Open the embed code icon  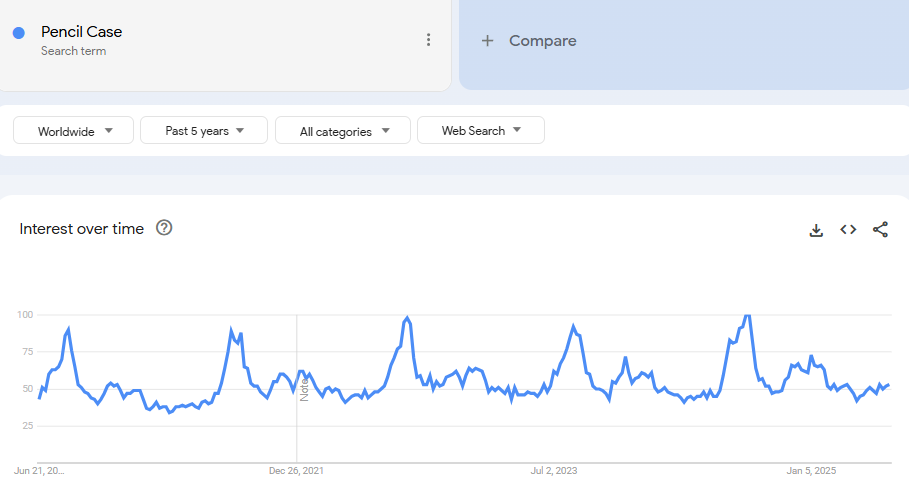click(848, 230)
